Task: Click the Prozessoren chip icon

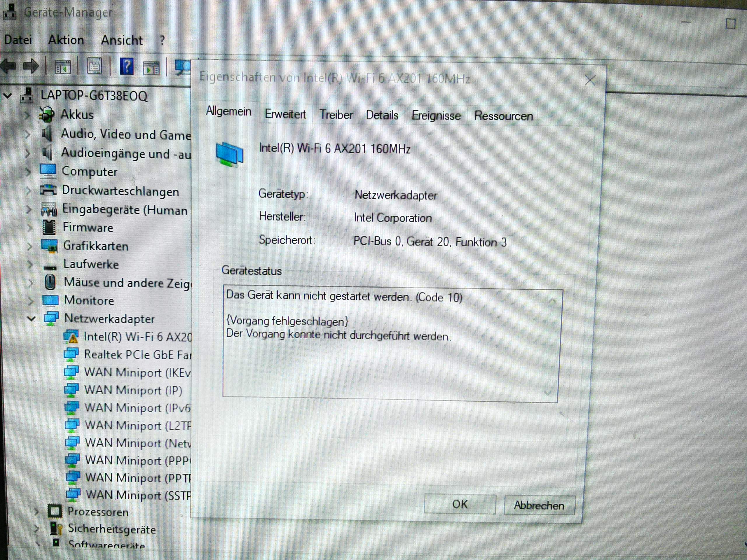Action: coord(56,511)
